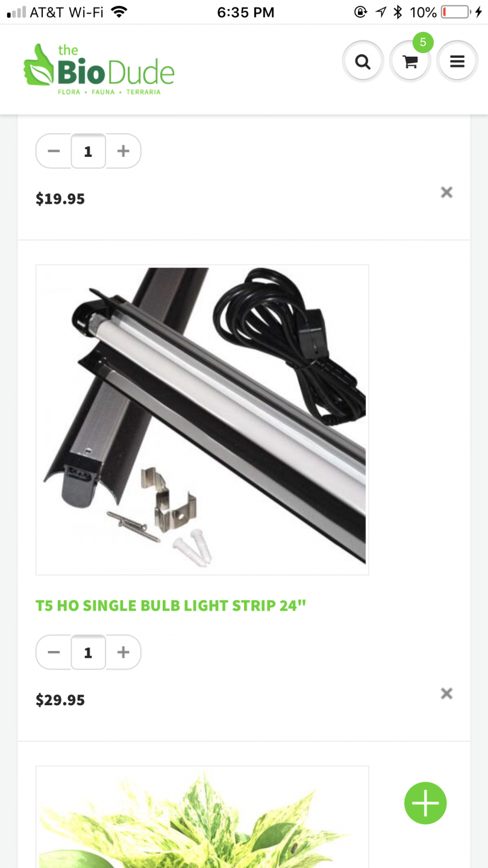Remove the $19.95 item with X
Viewport: 488px width, 868px height.
[x=446, y=192]
